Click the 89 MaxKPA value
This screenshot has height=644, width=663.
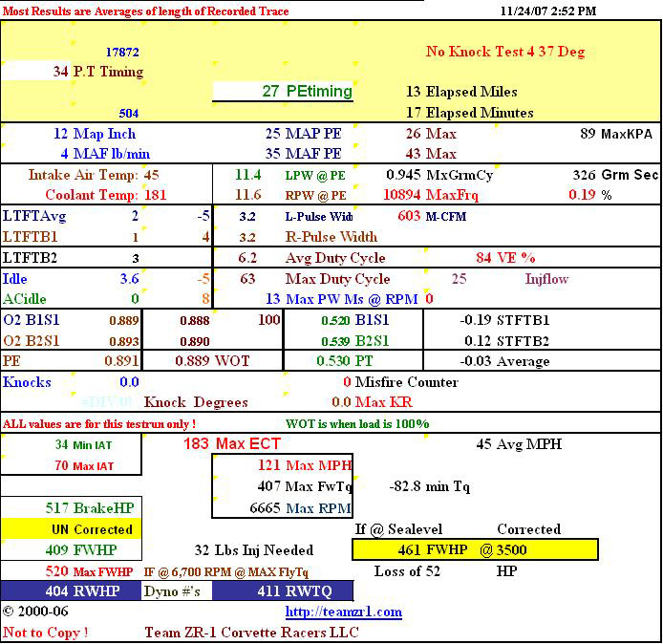615,134
